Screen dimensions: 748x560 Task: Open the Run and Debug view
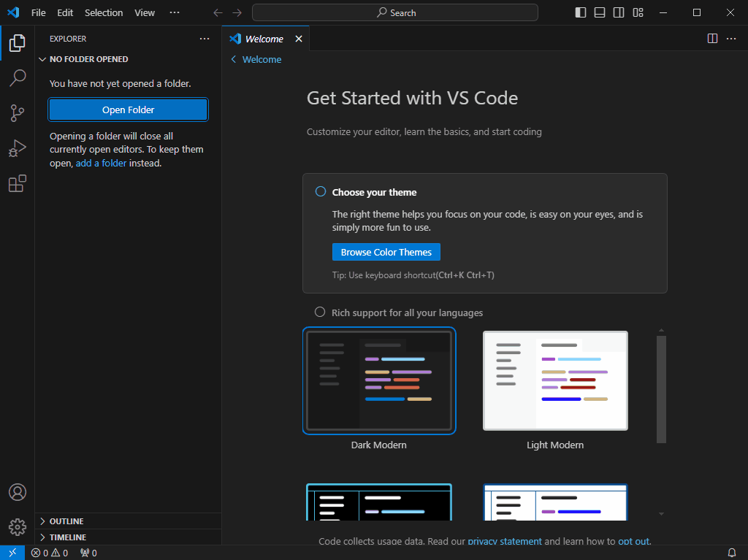(18, 148)
